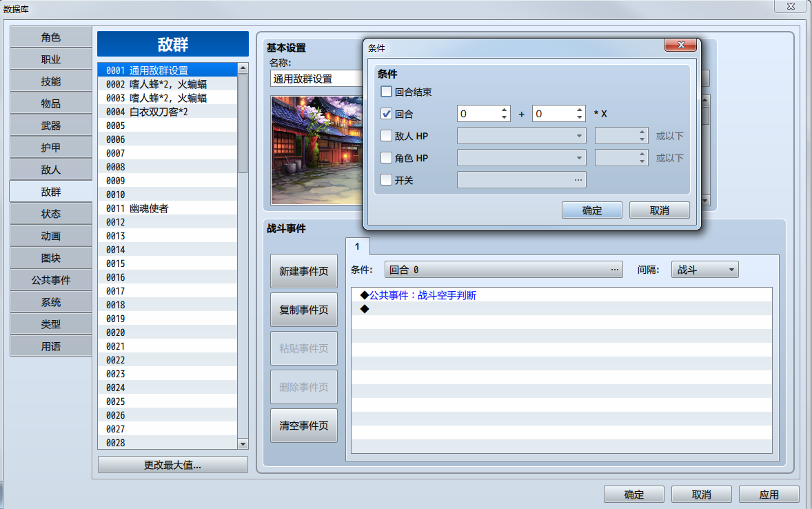Select troop 0001 通用敌群设置

point(168,70)
